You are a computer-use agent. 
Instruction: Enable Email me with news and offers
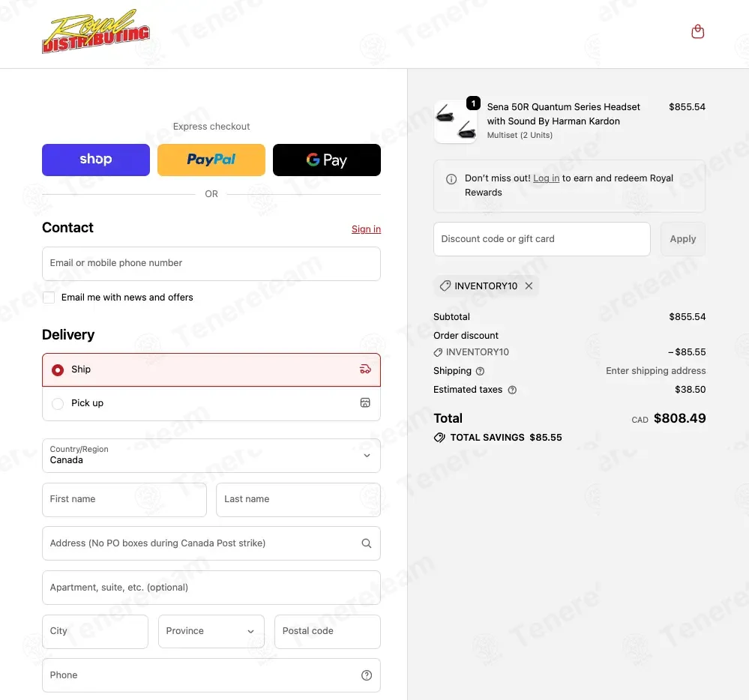pyautogui.click(x=49, y=298)
